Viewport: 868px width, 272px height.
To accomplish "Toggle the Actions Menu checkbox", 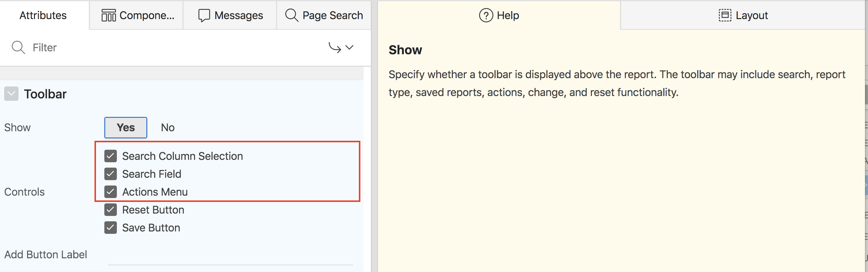I will pos(111,192).
